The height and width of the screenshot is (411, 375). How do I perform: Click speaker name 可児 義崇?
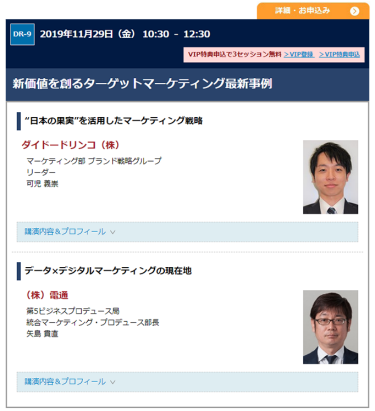(42, 184)
